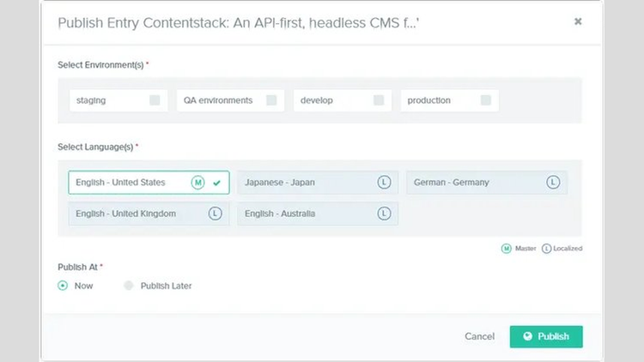This screenshot has height=362, width=644.
Task: Click the Localized legend L icon
Action: [546, 249]
